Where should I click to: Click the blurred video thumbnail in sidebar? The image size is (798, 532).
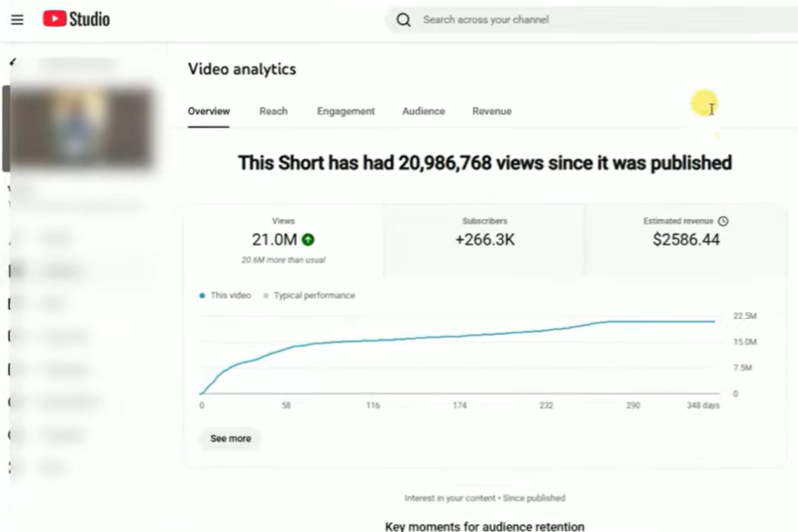point(81,127)
